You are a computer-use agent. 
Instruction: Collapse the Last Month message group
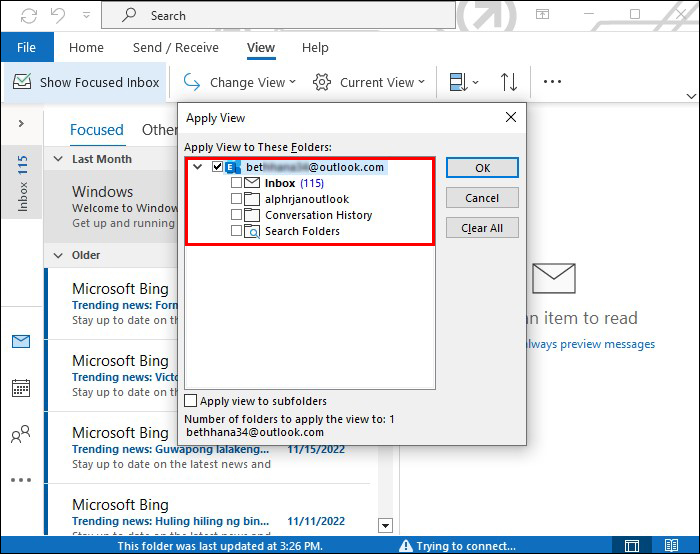(58, 159)
